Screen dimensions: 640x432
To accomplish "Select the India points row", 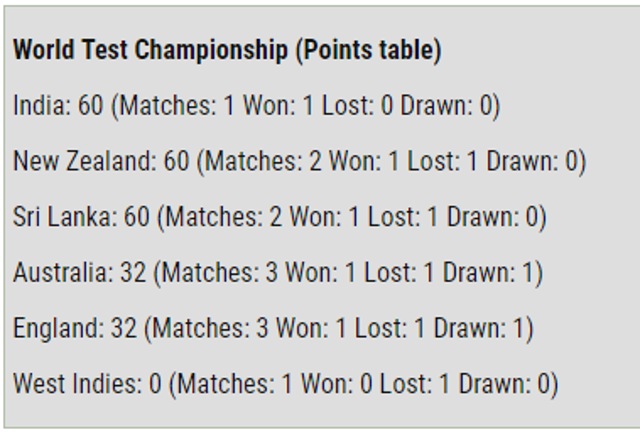I will tap(257, 106).
